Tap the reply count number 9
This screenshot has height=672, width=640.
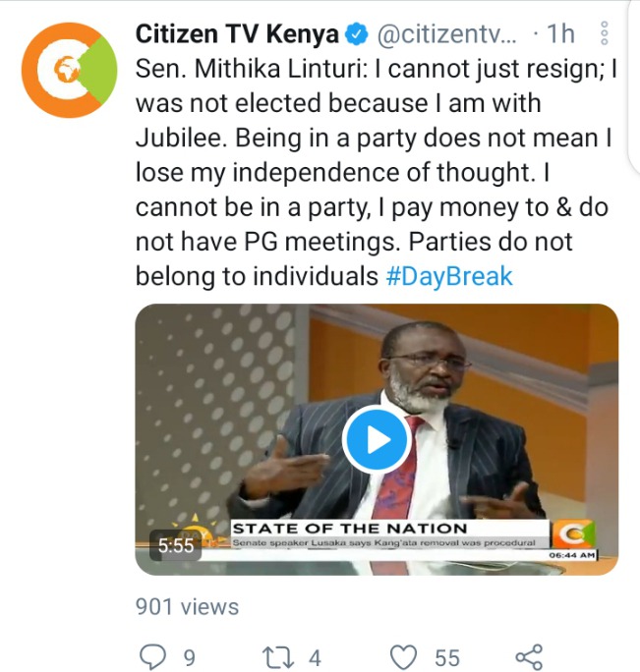(189, 657)
